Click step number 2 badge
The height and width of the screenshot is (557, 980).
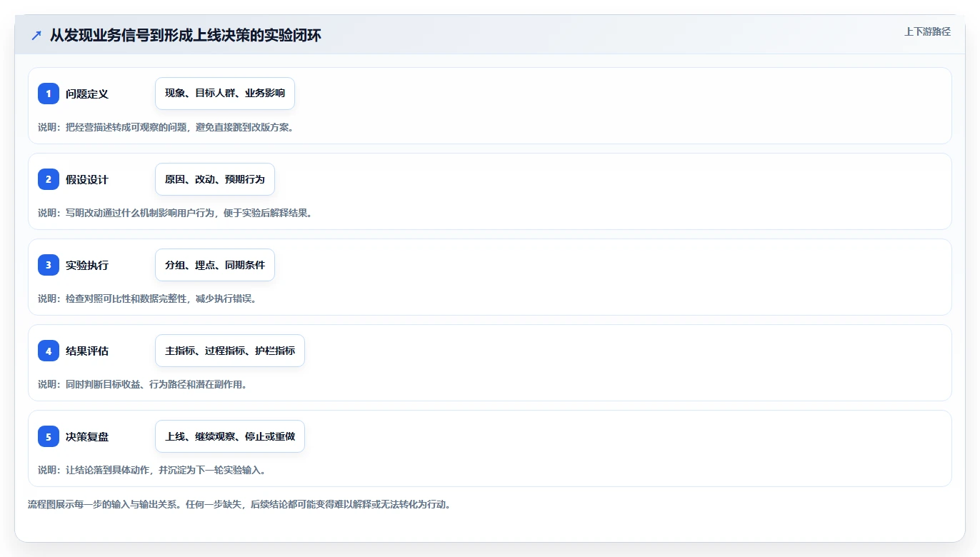click(49, 179)
